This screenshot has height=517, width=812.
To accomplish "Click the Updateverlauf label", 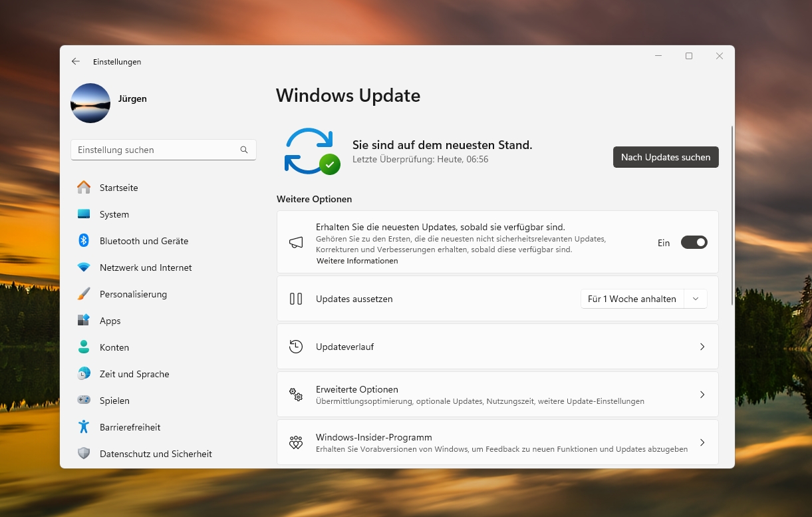I will pyautogui.click(x=344, y=347).
